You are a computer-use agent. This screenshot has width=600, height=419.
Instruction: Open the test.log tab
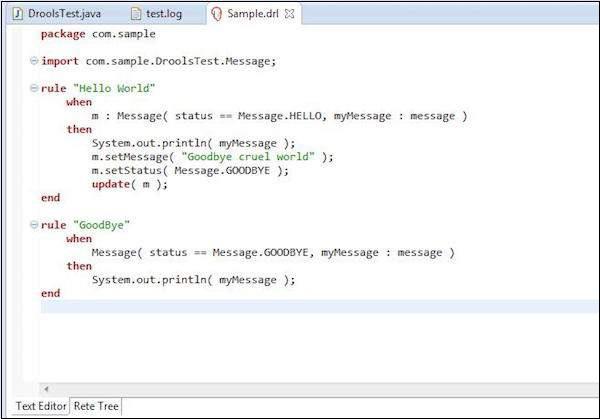[157, 14]
